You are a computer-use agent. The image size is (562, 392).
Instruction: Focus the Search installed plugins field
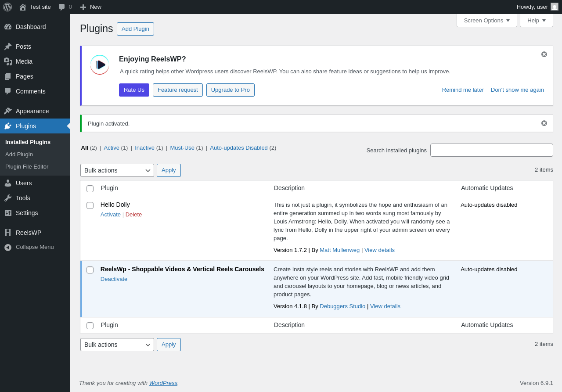point(491,150)
